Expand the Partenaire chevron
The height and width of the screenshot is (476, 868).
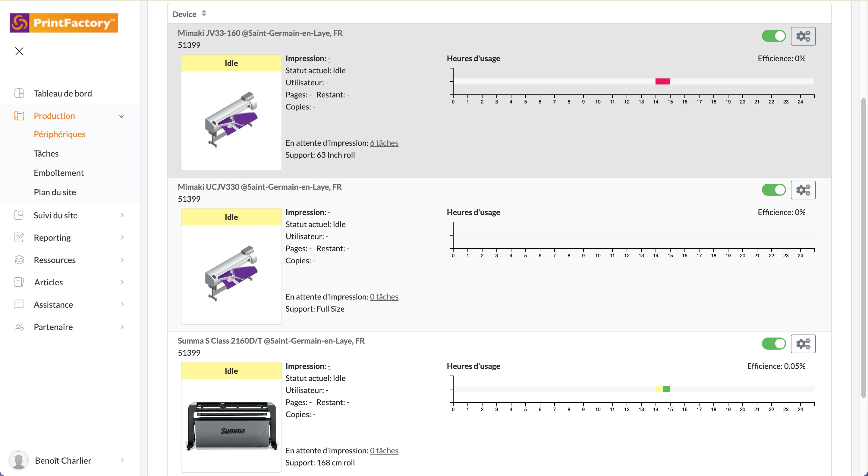coord(122,327)
